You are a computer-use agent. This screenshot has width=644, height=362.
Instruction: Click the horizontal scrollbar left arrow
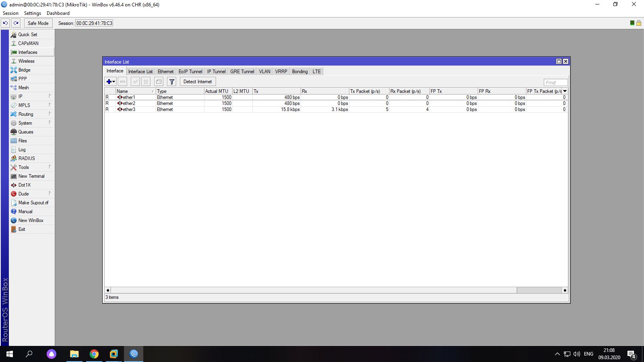coord(107,290)
